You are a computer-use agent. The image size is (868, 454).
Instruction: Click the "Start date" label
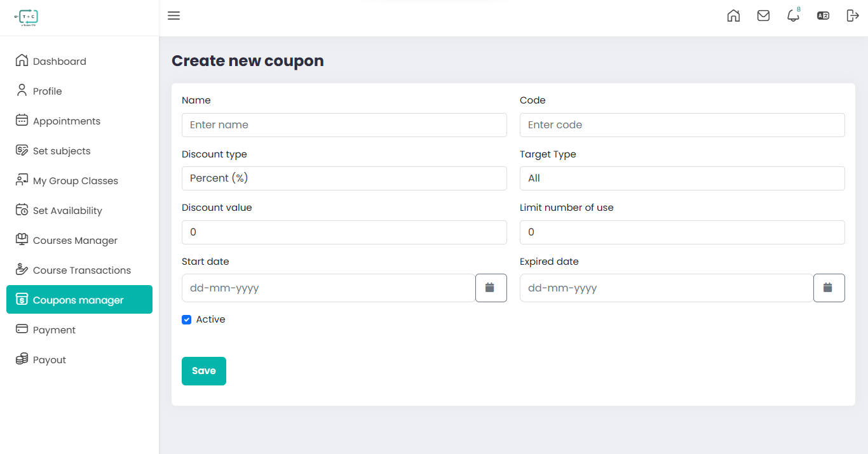pyautogui.click(x=205, y=262)
